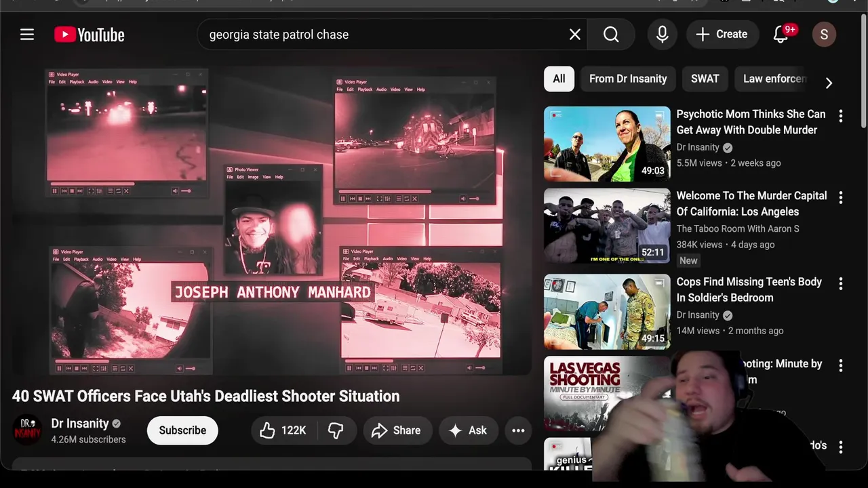Open Murder Capital of California thumbnail
Viewport: 868px width, 488px height.
[607, 226]
